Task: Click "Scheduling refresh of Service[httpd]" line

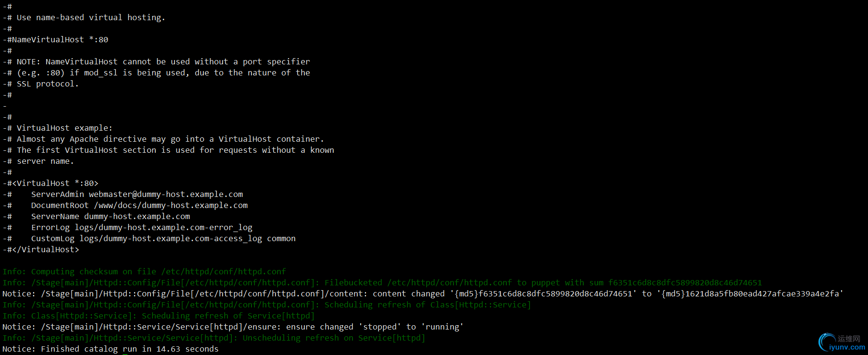Action: coord(159,316)
